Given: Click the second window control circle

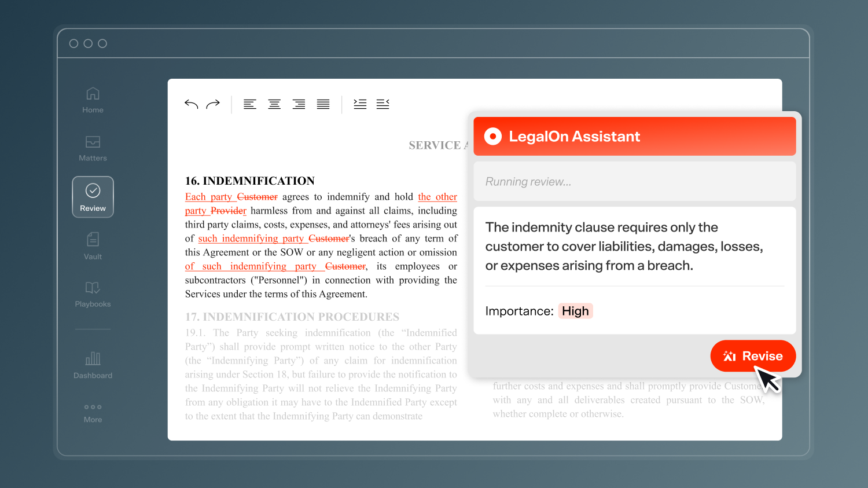Looking at the screenshot, I should pos(88,43).
